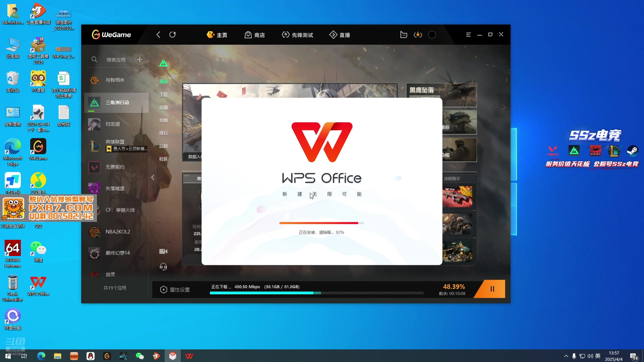
Task: Pause the game download
Action: click(x=492, y=289)
